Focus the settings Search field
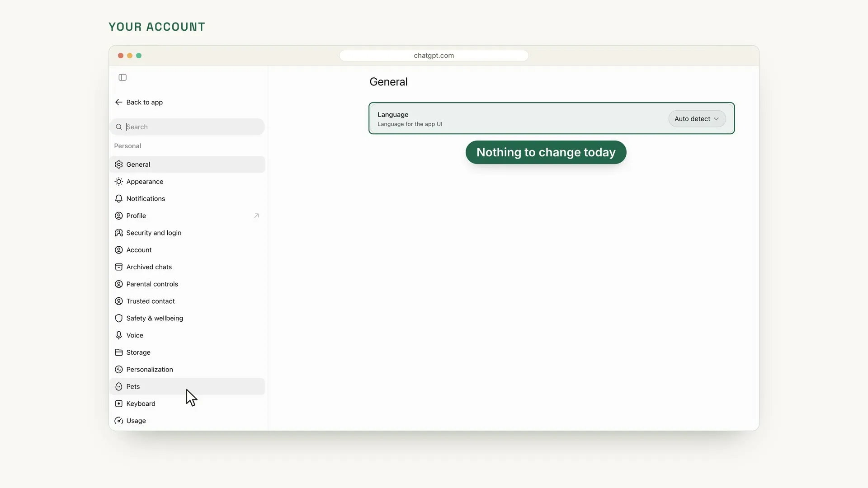 (x=187, y=127)
